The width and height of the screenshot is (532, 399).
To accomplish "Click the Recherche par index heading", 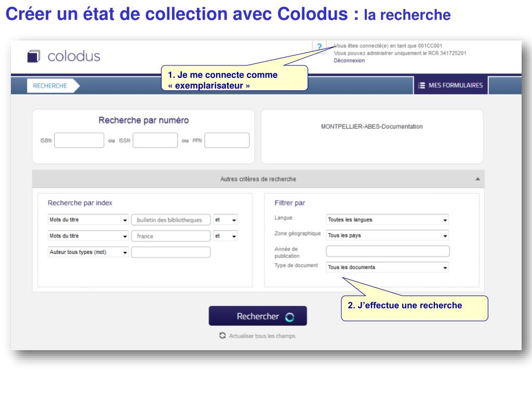I will 79,203.
